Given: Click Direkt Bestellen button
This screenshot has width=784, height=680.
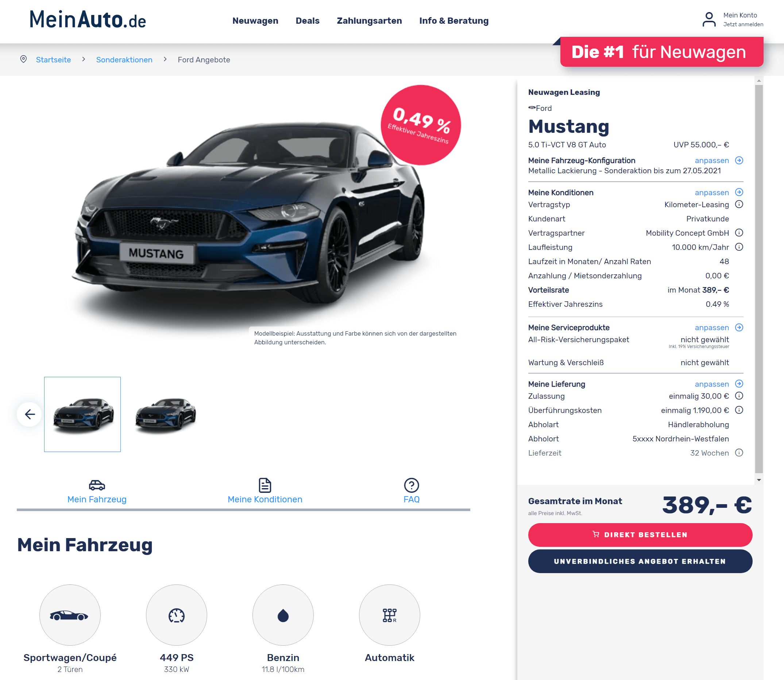Looking at the screenshot, I should pos(640,535).
